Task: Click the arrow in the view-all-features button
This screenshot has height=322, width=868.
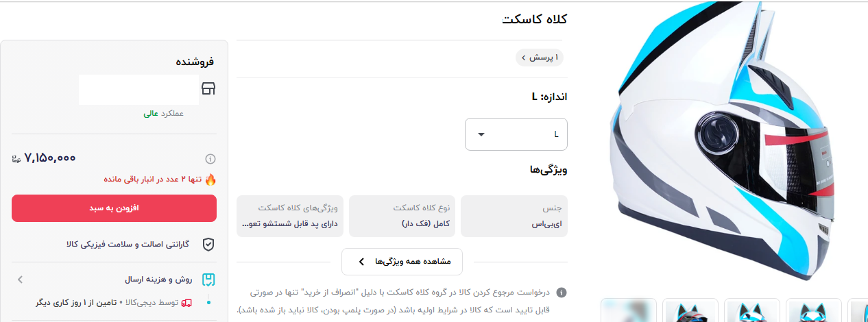Action: [361, 262]
